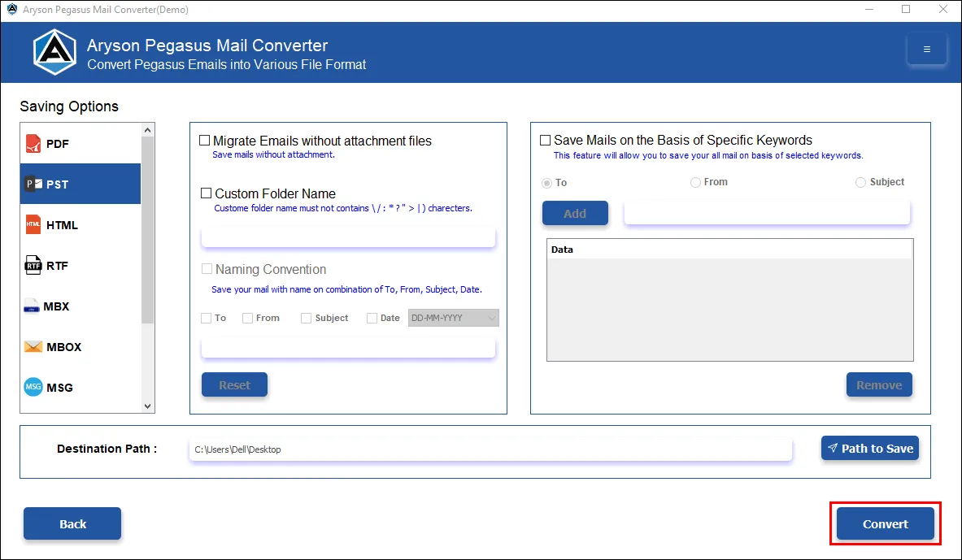Click the keyword text input field
This screenshot has height=560, width=962.
click(x=767, y=213)
